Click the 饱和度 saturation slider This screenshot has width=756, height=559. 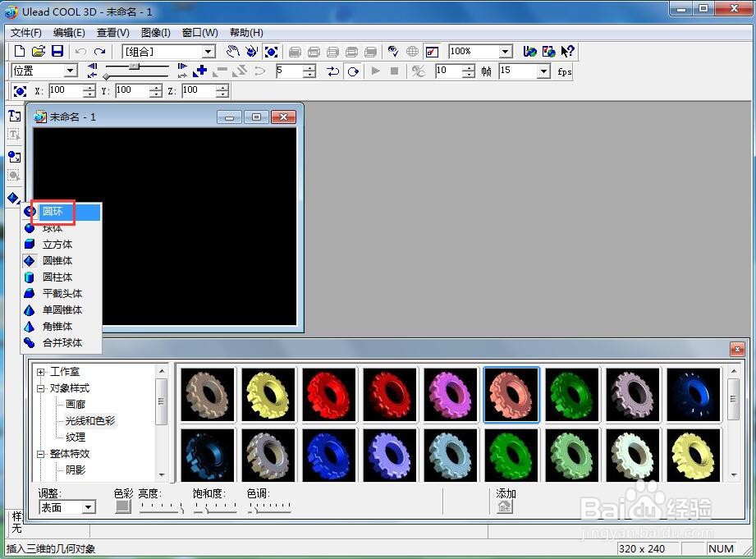tap(216, 507)
